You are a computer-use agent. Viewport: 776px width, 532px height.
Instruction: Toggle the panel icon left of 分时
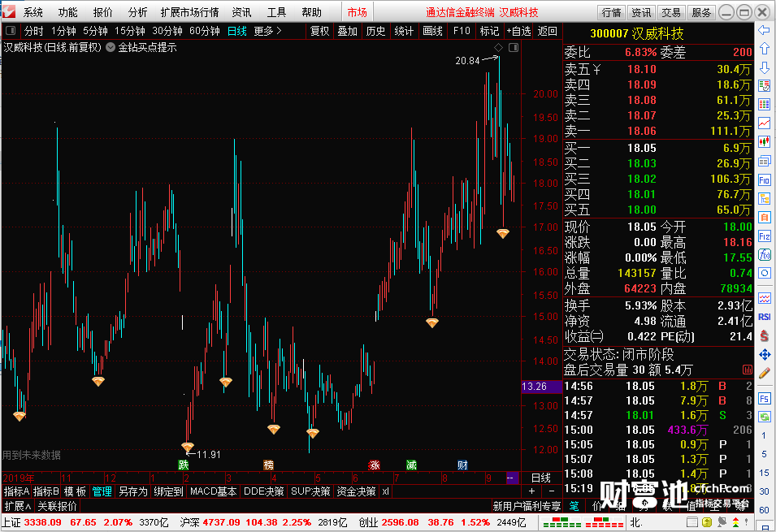pyautogui.click(x=11, y=31)
